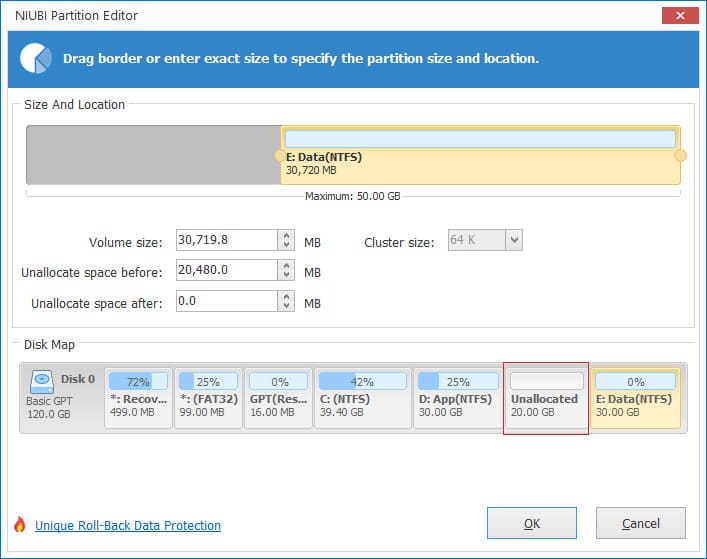Select the Unallocated 20.00 GB block
The image size is (707, 559).
click(x=545, y=398)
